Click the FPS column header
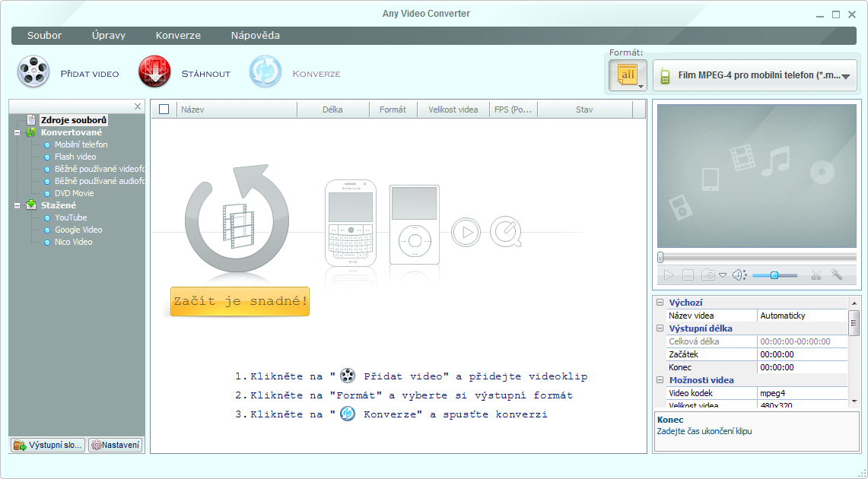This screenshot has height=479, width=868. (513, 109)
